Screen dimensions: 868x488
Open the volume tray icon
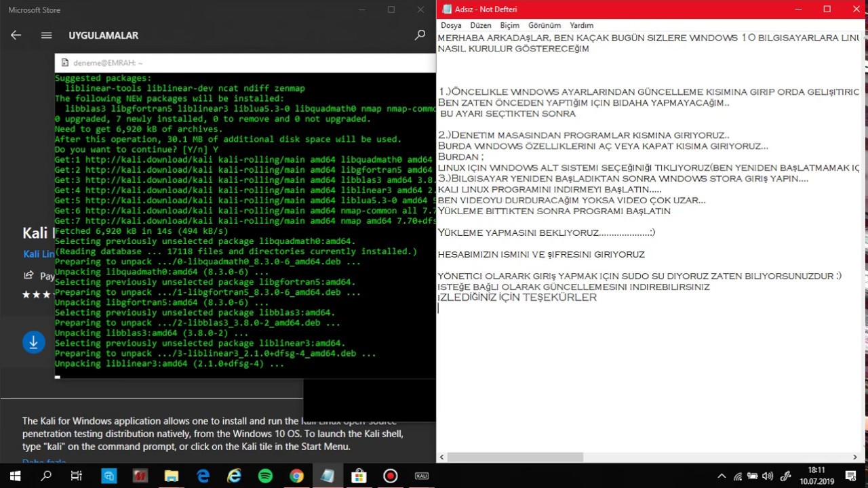click(768, 476)
